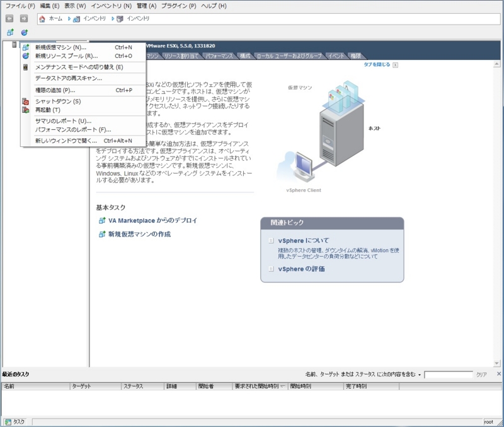Choose 権限の追加 (P)... from menu

click(83, 90)
